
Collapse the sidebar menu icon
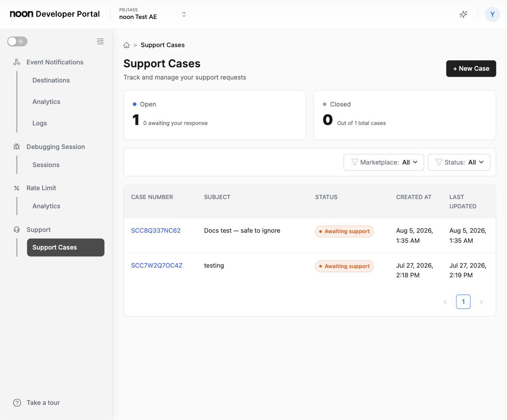coord(100,41)
